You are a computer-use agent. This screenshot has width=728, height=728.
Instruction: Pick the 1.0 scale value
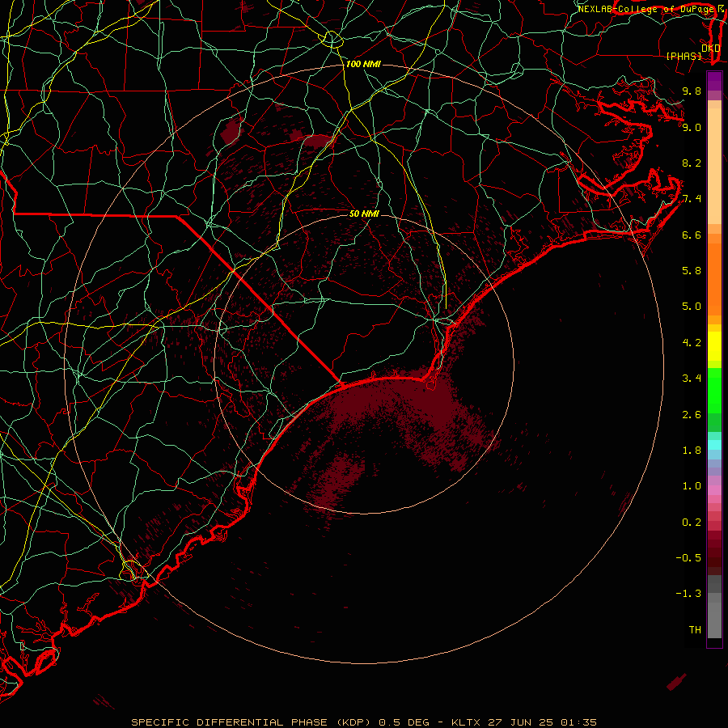pos(692,486)
